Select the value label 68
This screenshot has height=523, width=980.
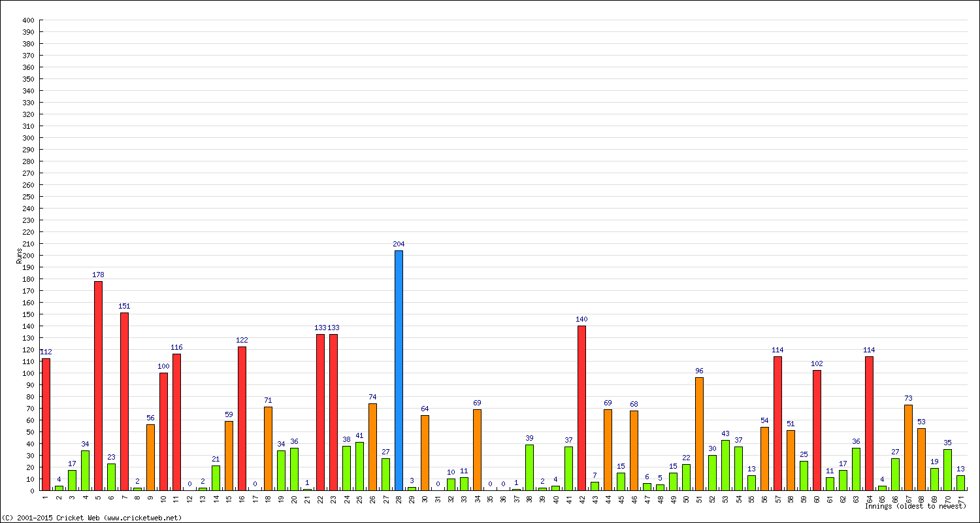pyautogui.click(x=634, y=404)
